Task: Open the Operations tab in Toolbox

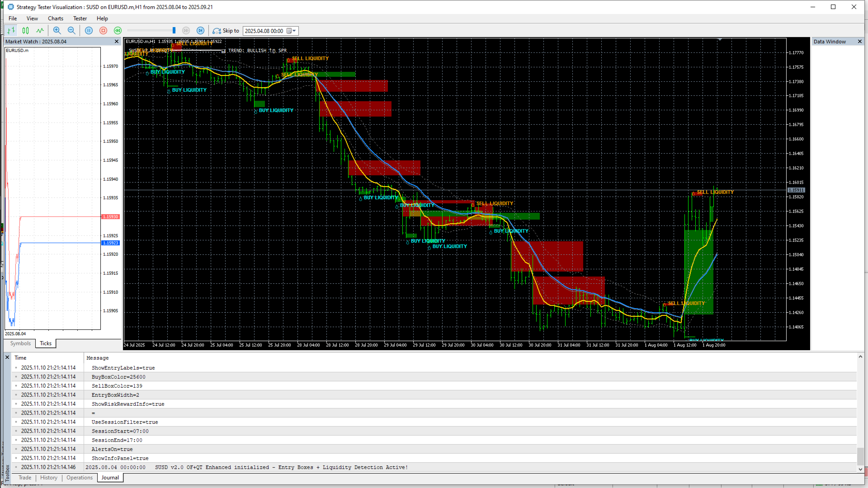Action: pos(80,478)
